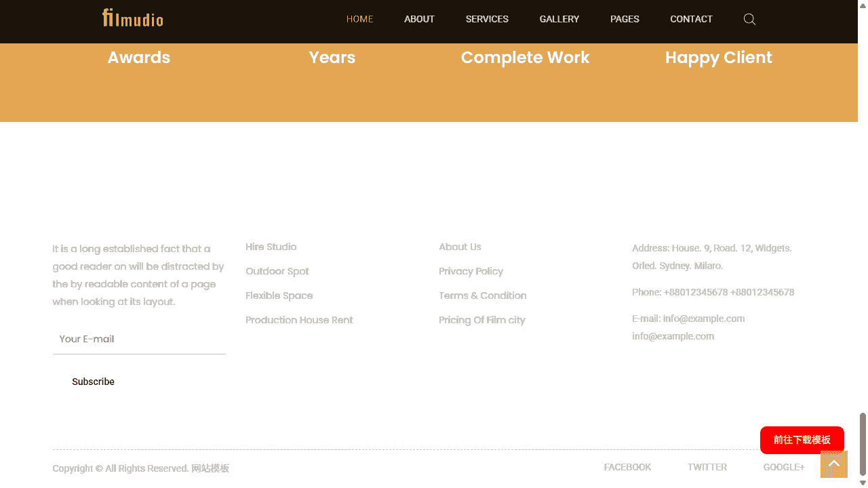Open the Contact page from navbar

[691, 19]
